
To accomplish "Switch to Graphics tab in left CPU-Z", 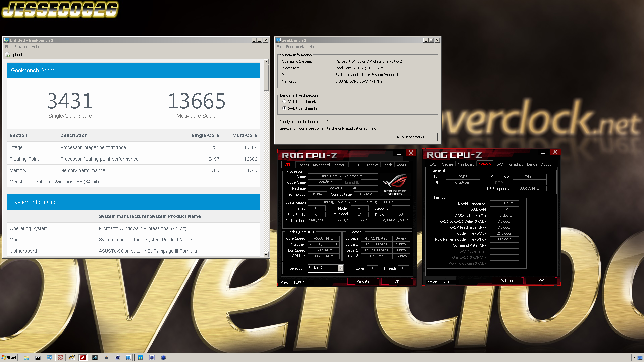I will 372,165.
